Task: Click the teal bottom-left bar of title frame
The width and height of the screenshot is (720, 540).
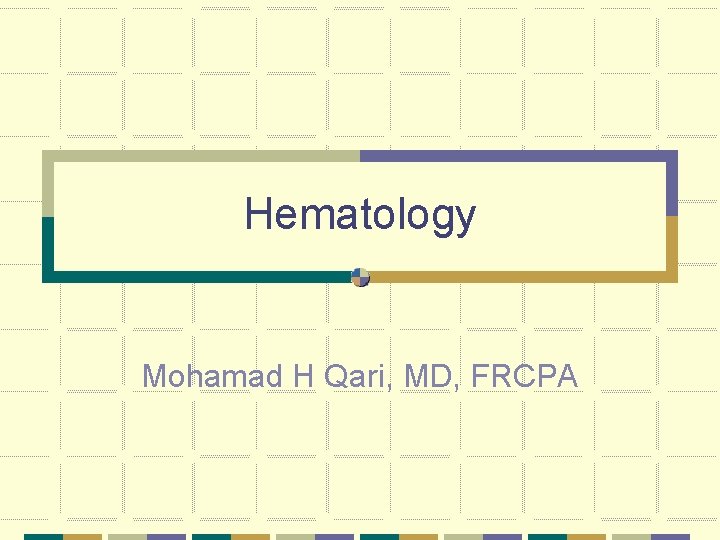Action: [200, 277]
